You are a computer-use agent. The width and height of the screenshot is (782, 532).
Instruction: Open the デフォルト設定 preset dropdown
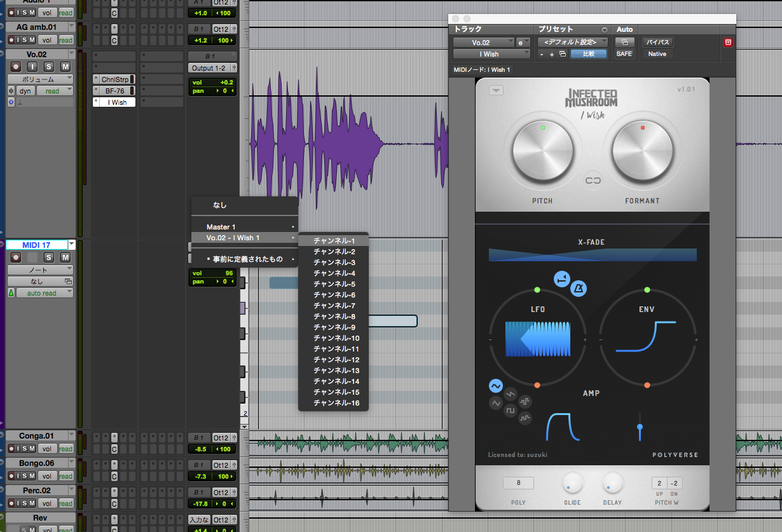[573, 42]
